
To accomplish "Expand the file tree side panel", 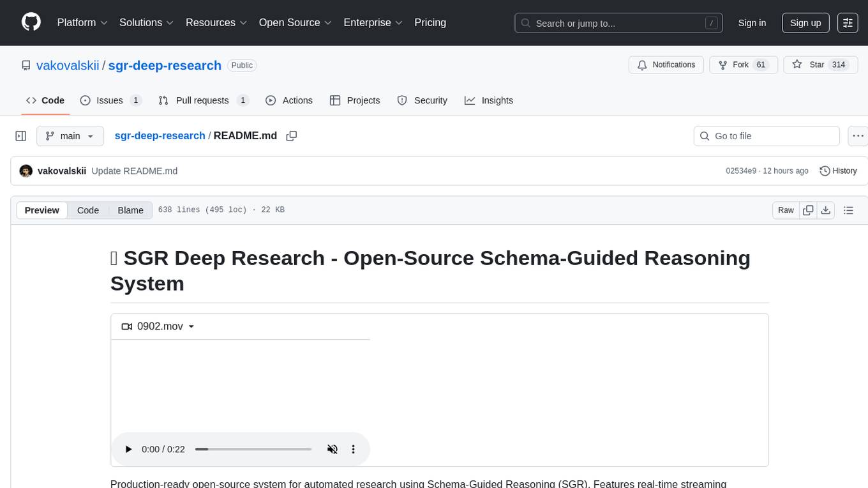I will [20, 136].
